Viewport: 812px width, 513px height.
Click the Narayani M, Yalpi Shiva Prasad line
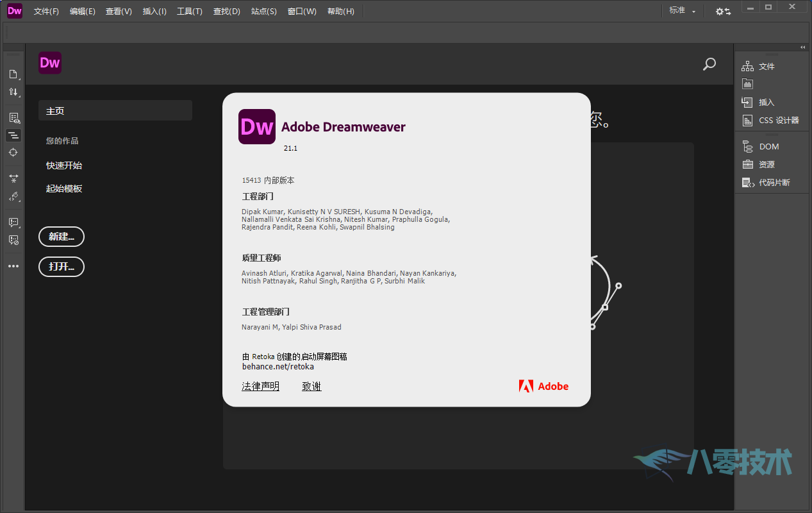(292, 327)
